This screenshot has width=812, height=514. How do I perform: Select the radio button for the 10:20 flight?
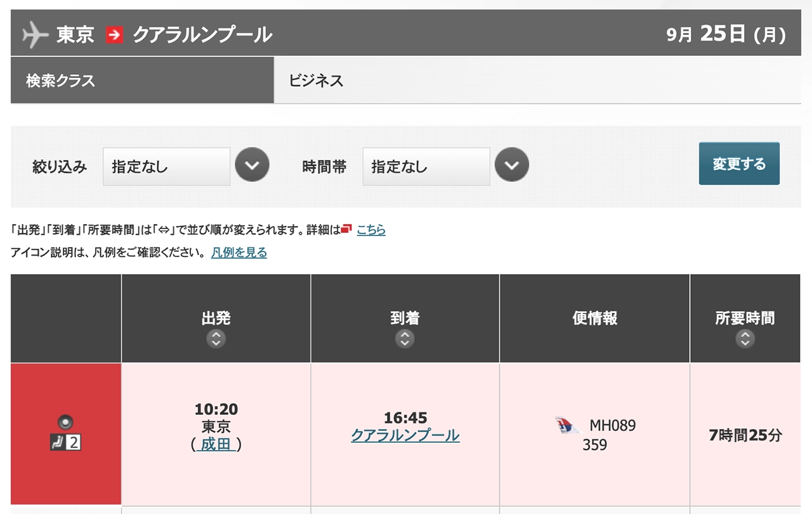click(66, 421)
